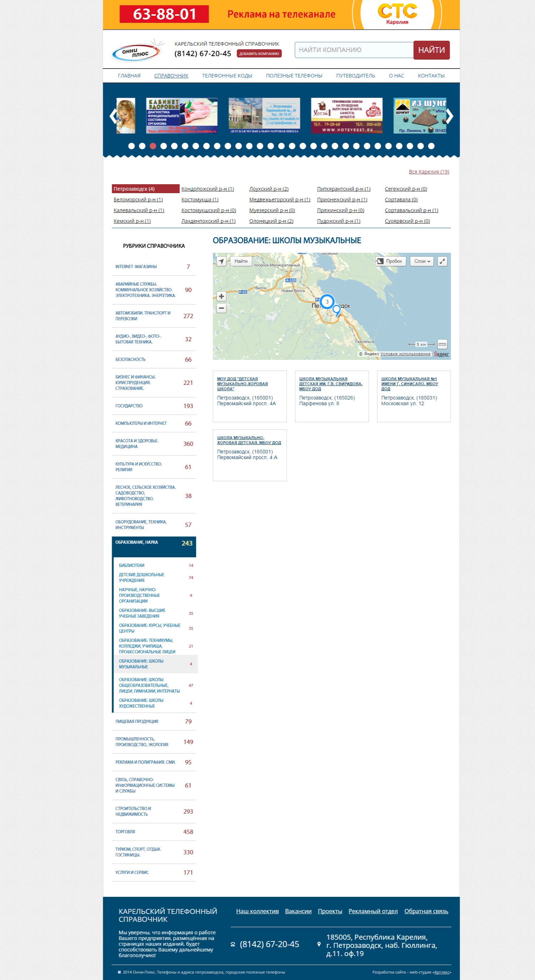Select the first carousel dot
The width and height of the screenshot is (535, 980).
pos(132,146)
